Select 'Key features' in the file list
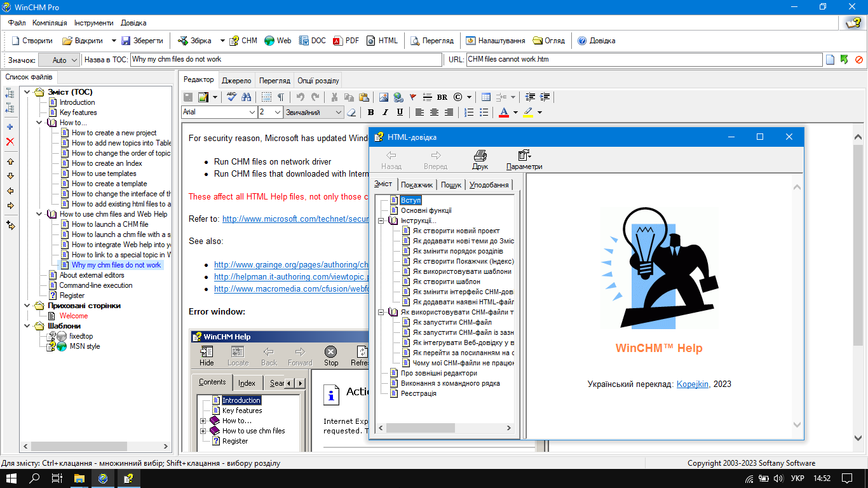This screenshot has width=868, height=488. [78, 112]
